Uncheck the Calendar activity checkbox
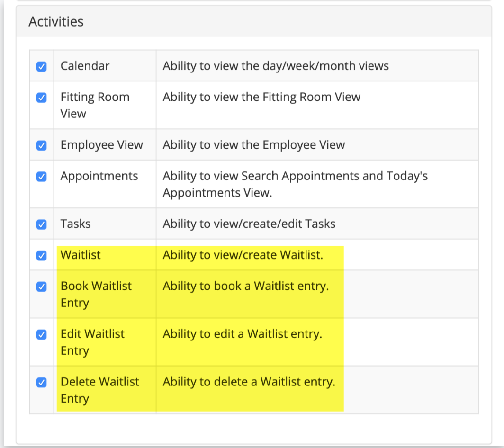The image size is (504, 448). [x=42, y=66]
